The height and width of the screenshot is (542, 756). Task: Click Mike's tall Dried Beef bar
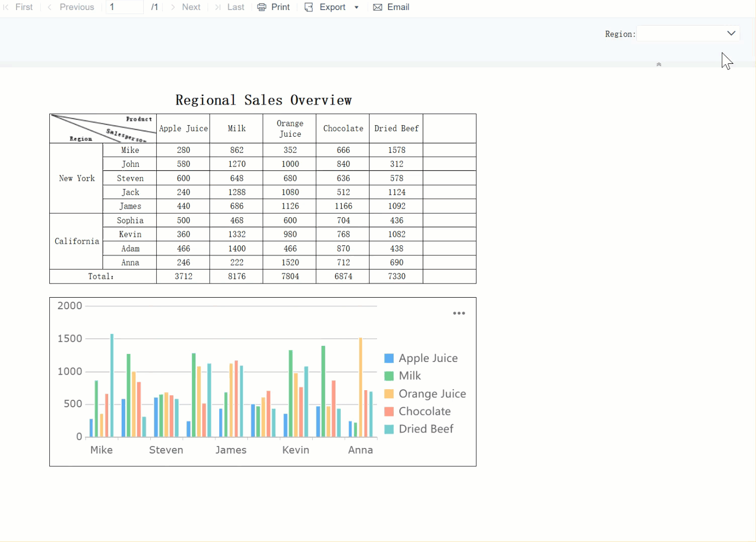(x=112, y=385)
